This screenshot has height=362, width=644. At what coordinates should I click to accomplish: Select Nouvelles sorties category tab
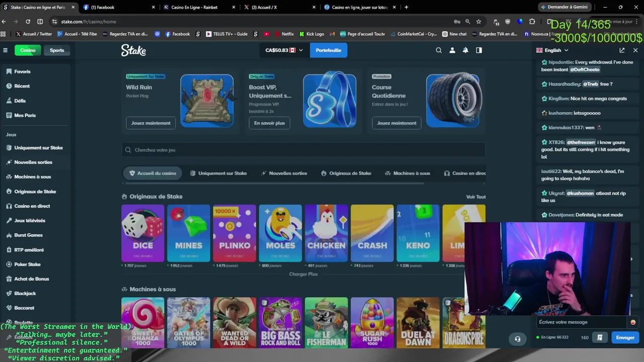(x=284, y=173)
